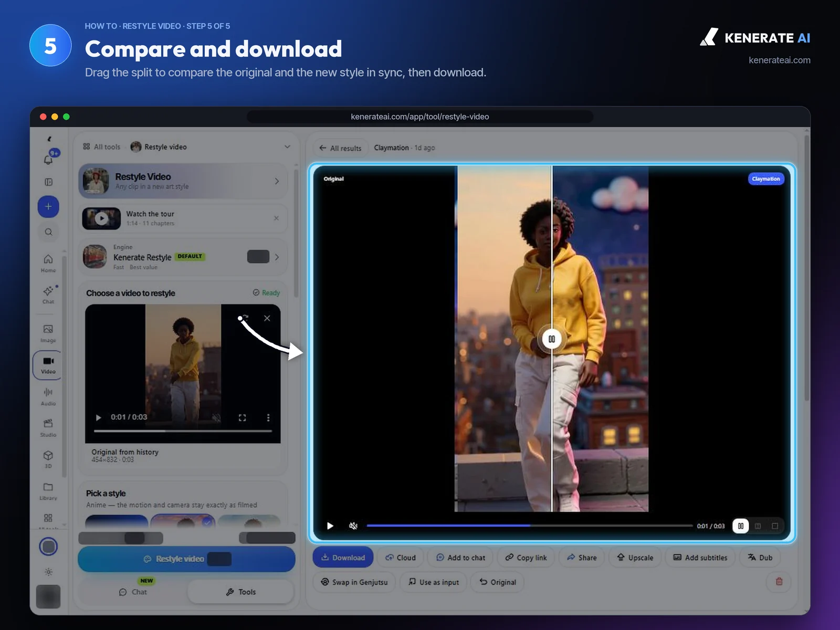This screenshot has height=630, width=840.
Task: Seek on the result player progress bar
Action: click(529, 526)
